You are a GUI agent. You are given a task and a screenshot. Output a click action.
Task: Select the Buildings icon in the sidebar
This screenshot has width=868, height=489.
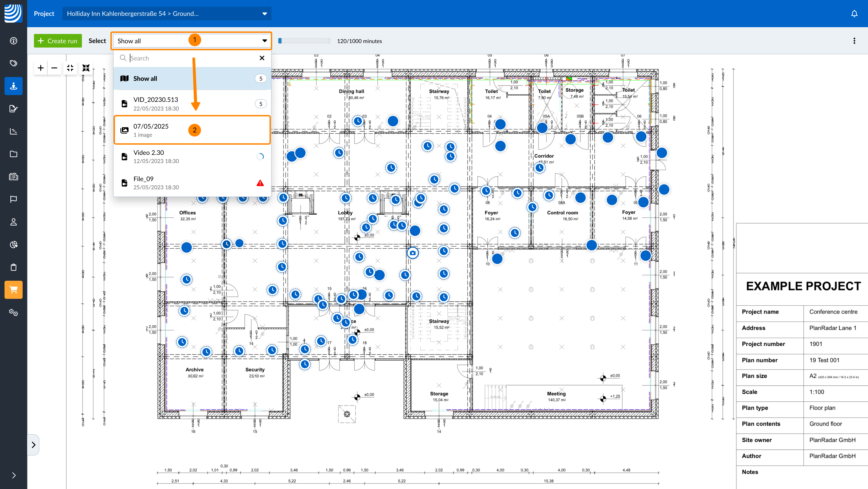[x=14, y=176]
